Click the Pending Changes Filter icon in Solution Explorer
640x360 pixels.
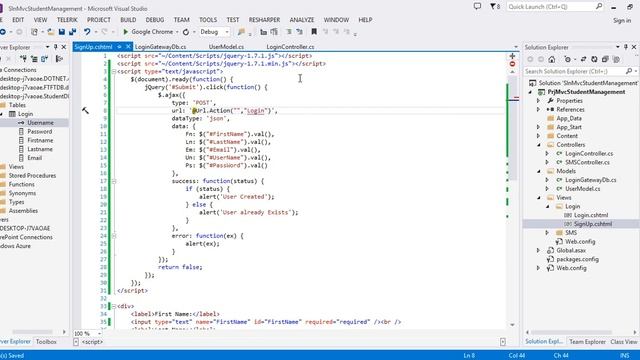tap(568, 59)
